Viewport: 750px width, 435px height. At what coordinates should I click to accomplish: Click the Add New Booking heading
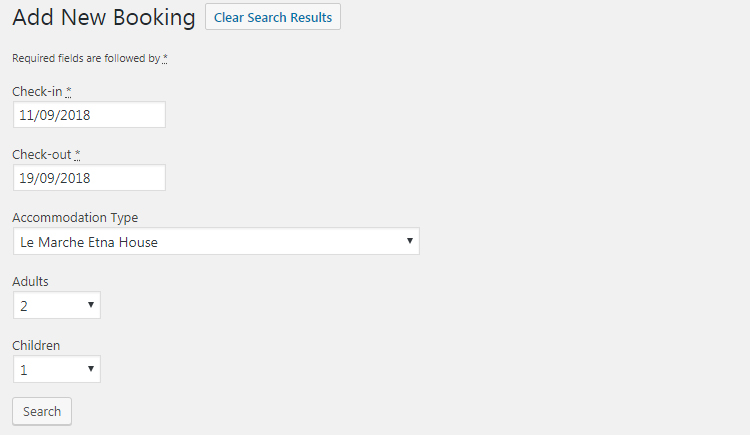(x=104, y=18)
